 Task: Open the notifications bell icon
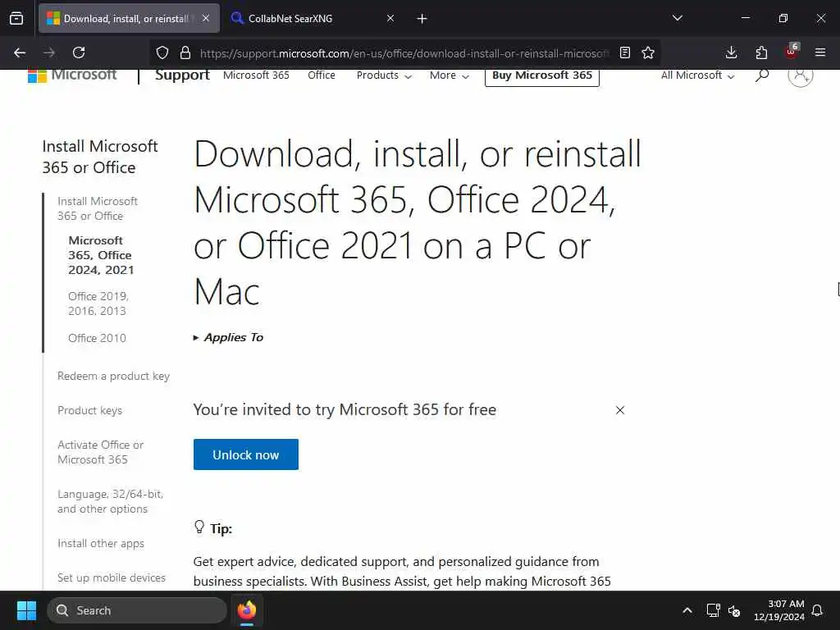point(818,610)
